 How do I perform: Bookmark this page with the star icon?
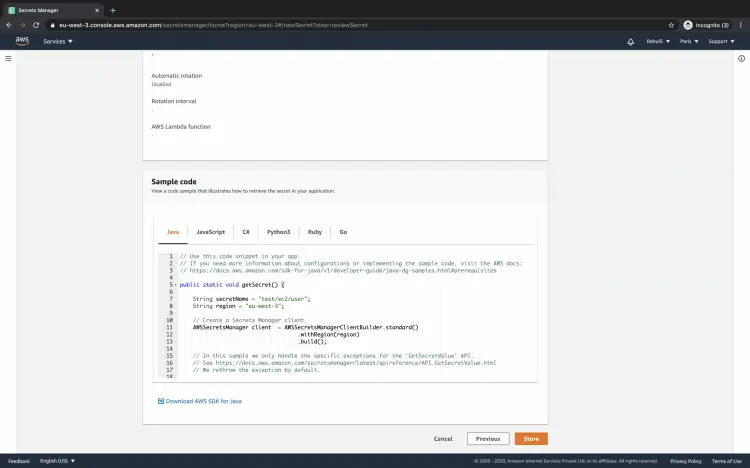click(671, 25)
